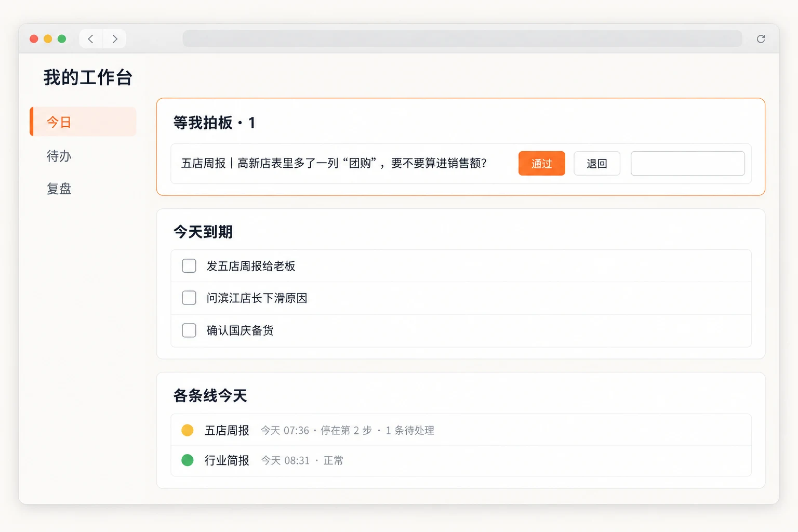The image size is (798, 532).
Task: Select the task text 确认国庆备货
Action: (240, 330)
